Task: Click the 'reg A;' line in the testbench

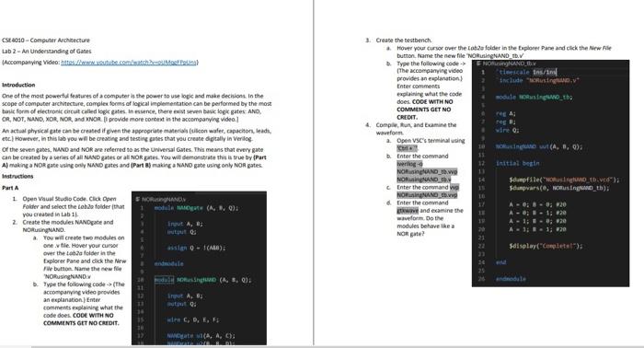Action: coord(506,113)
